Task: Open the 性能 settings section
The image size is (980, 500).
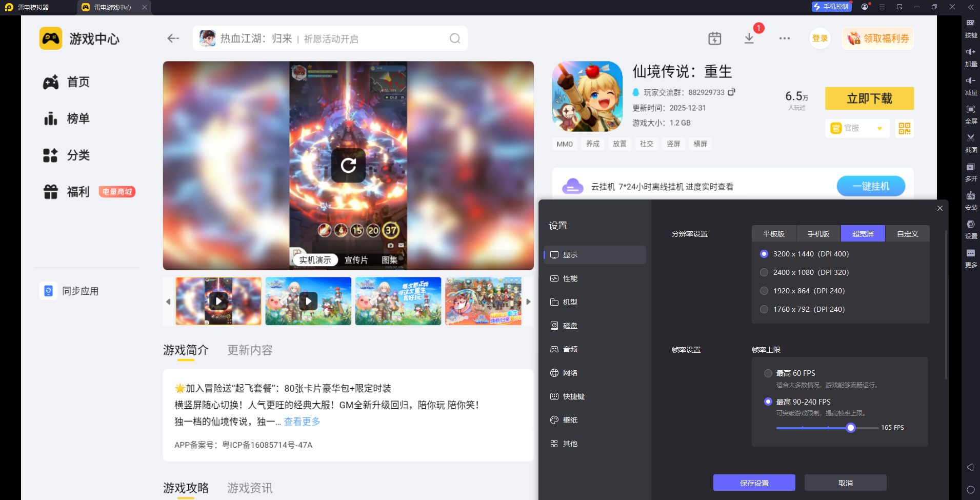Action: tap(595, 278)
